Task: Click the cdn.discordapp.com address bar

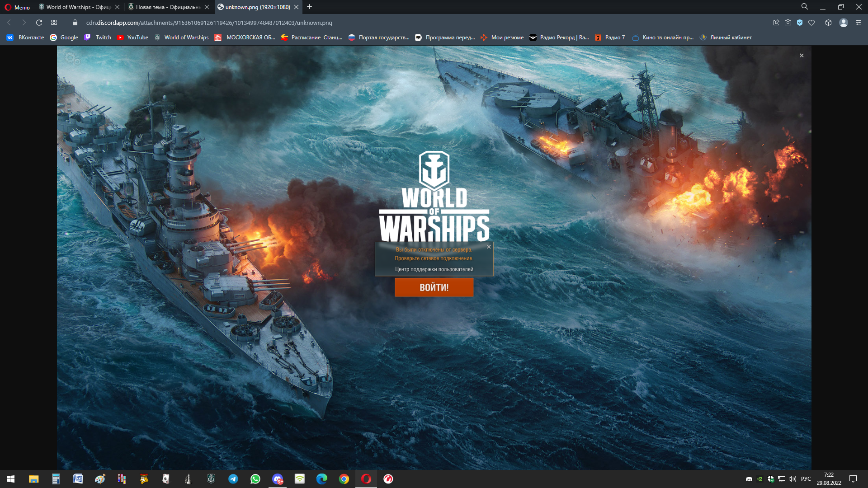Action: 209,23
